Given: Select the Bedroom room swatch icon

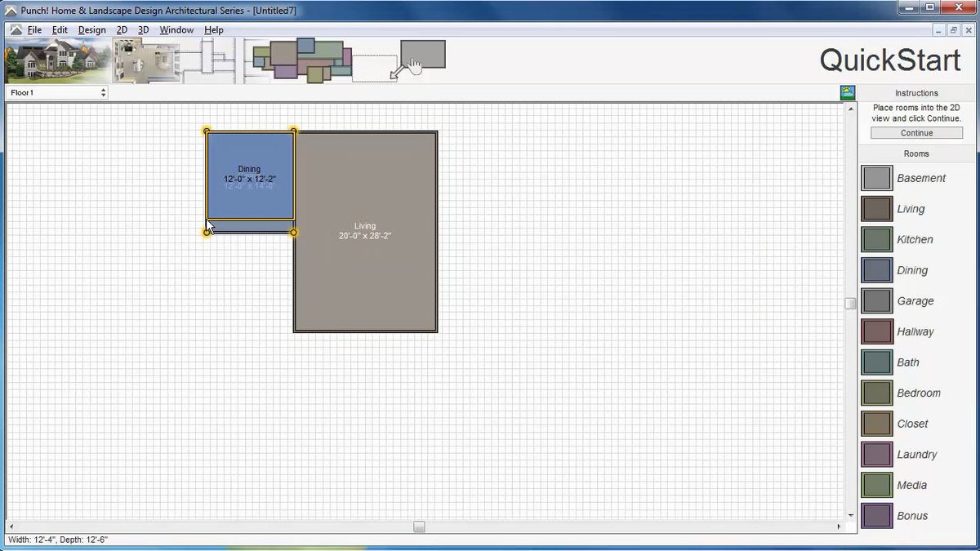Looking at the screenshot, I should tap(876, 393).
